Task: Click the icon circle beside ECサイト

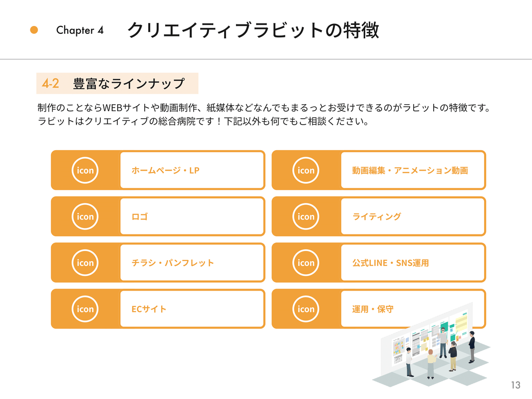Action: pyautogui.click(x=85, y=309)
